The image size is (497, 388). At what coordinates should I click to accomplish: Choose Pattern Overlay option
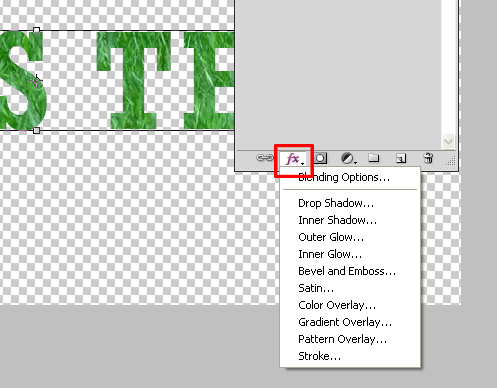[x=343, y=339]
